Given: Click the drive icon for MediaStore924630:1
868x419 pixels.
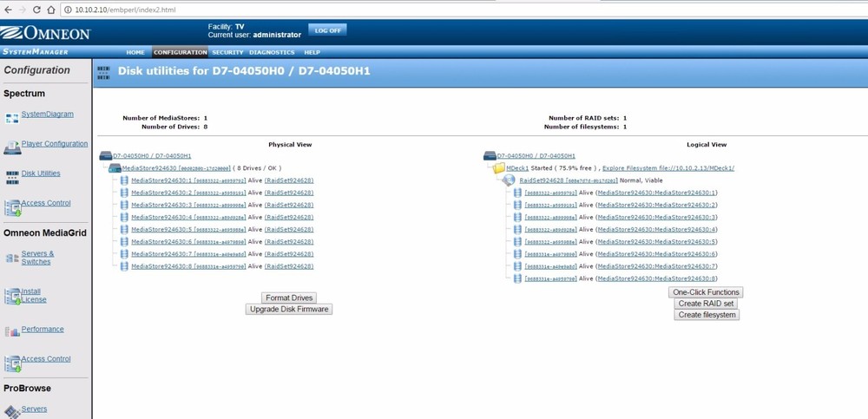Looking at the screenshot, I should [x=124, y=180].
